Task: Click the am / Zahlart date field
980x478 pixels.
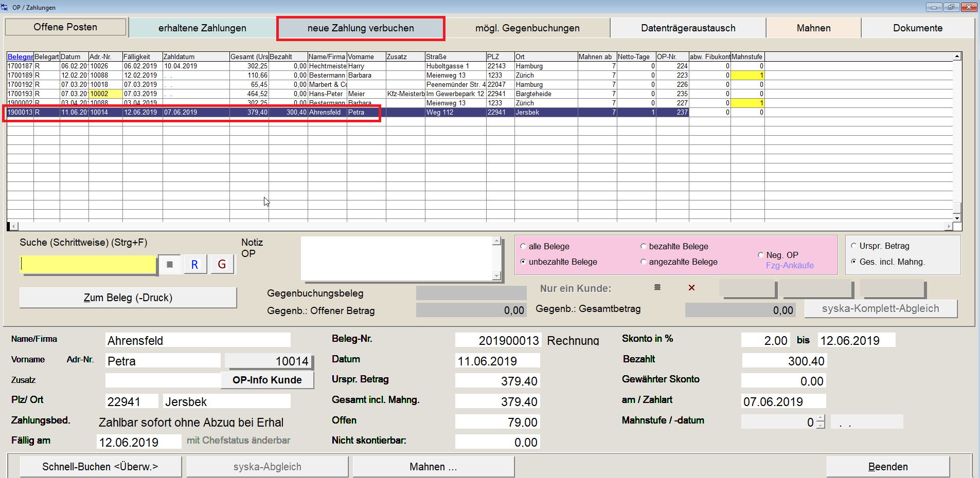Action: pos(783,401)
